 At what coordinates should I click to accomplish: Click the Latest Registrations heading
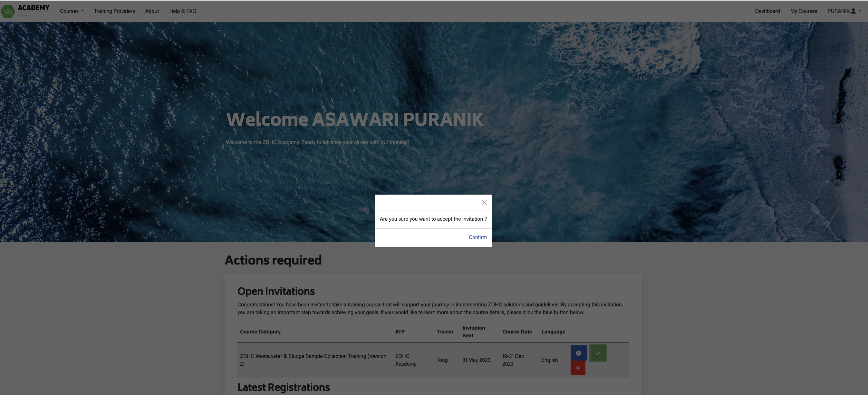coord(284,387)
